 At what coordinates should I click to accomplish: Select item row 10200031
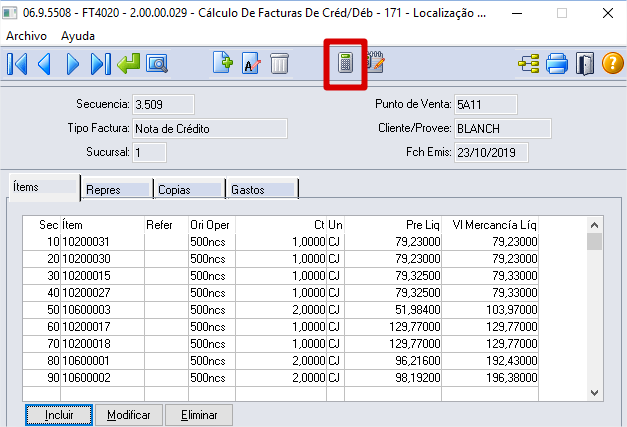280,242
